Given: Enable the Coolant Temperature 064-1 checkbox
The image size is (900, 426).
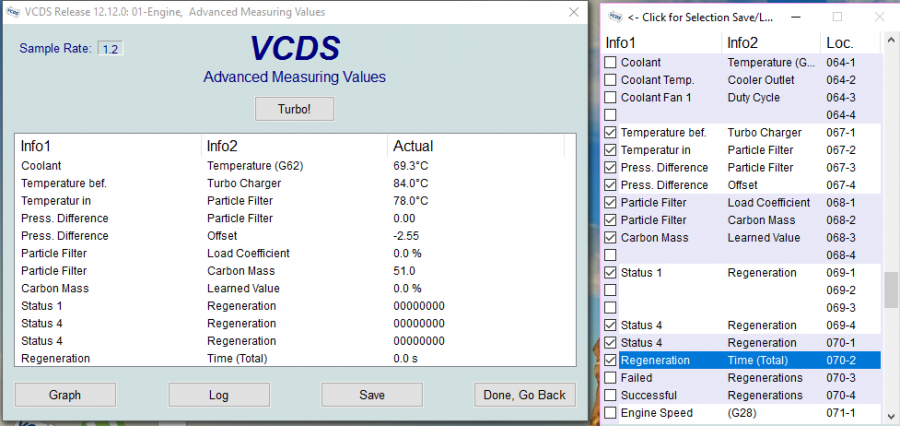Looking at the screenshot, I should [x=611, y=62].
